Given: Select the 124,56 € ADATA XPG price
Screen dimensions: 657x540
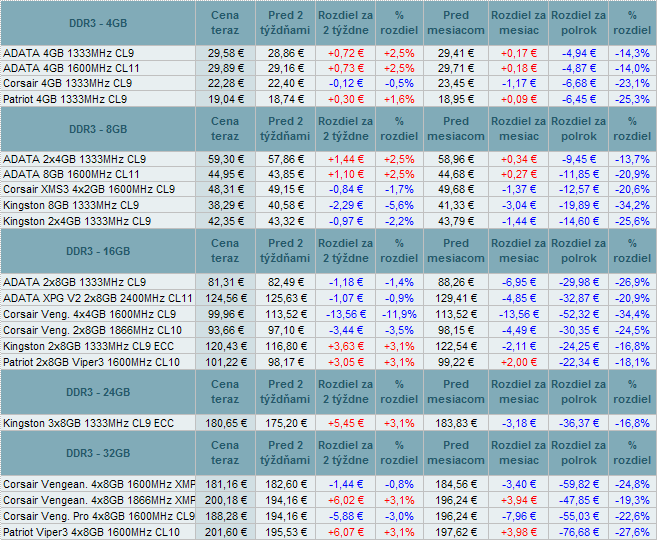Looking at the screenshot, I should pyautogui.click(x=225, y=298).
